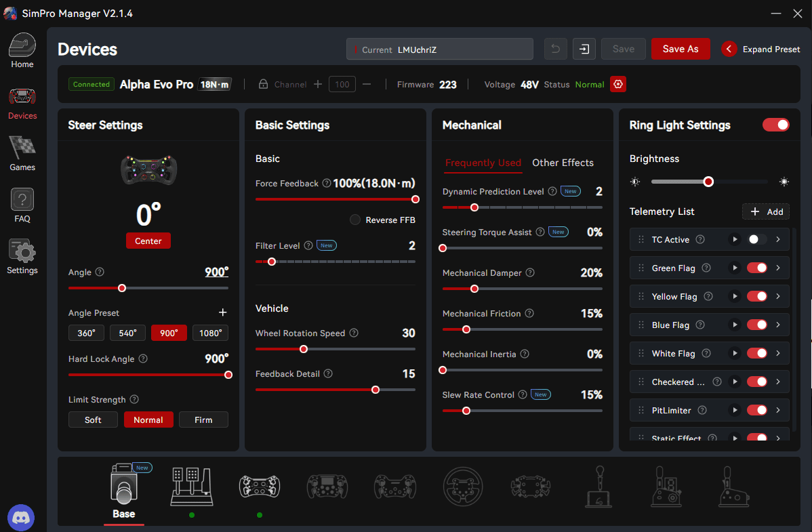This screenshot has height=532, width=812.
Task: Set Limit Strength to Soft
Action: 93,420
